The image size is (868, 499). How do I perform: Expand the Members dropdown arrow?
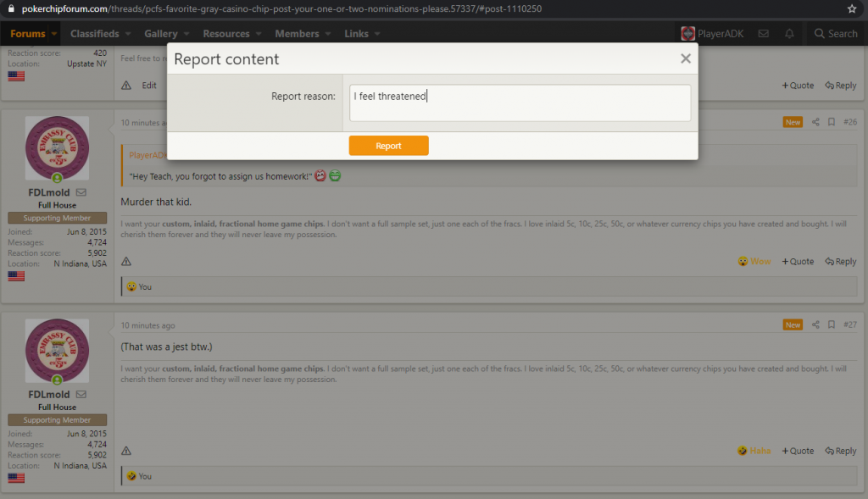pos(328,34)
